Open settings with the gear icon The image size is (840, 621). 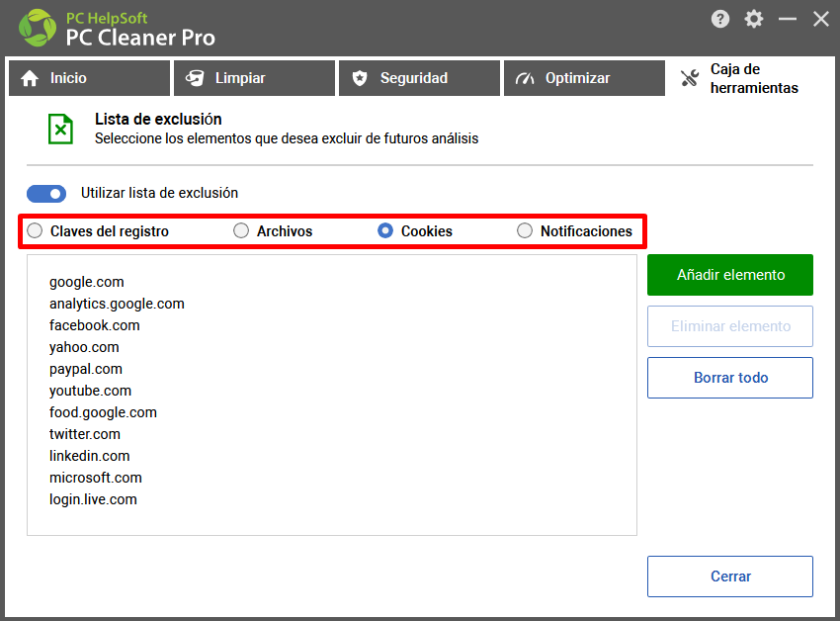click(753, 20)
